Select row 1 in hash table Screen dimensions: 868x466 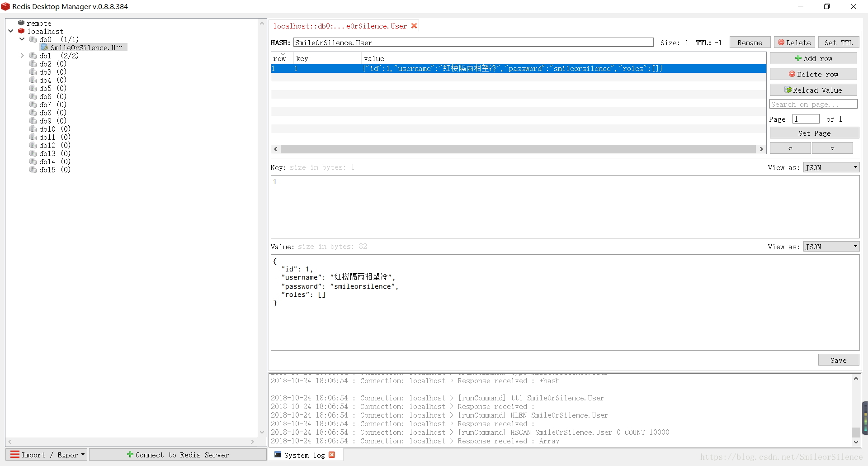[518, 68]
